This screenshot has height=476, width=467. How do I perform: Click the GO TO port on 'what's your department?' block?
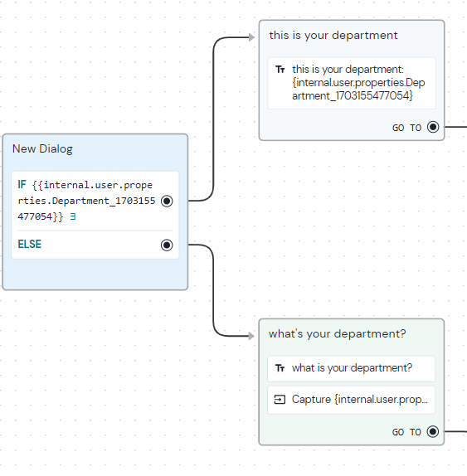[433, 431]
